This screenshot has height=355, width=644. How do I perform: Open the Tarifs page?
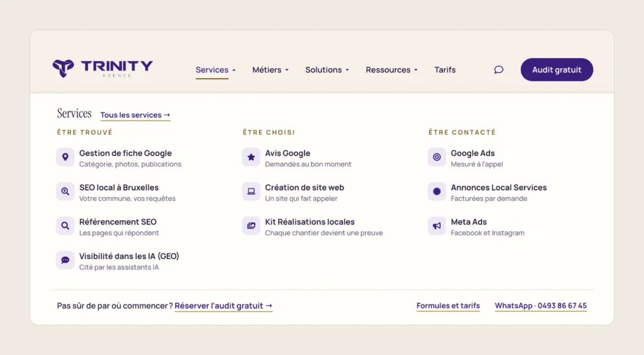point(445,70)
